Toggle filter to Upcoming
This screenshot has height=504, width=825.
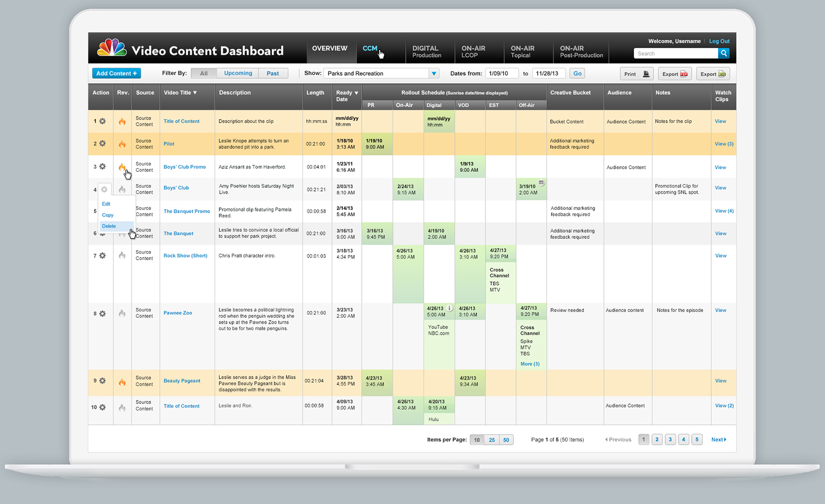pyautogui.click(x=238, y=74)
